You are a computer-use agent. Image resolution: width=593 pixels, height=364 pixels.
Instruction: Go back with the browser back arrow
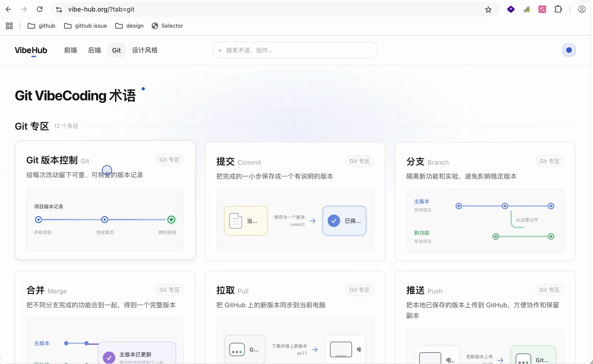(x=9, y=9)
